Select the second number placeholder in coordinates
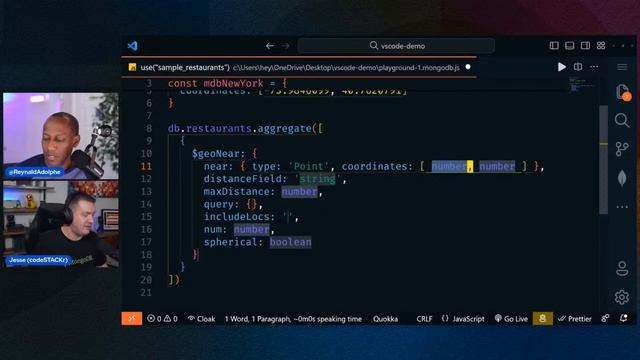 pos(497,167)
